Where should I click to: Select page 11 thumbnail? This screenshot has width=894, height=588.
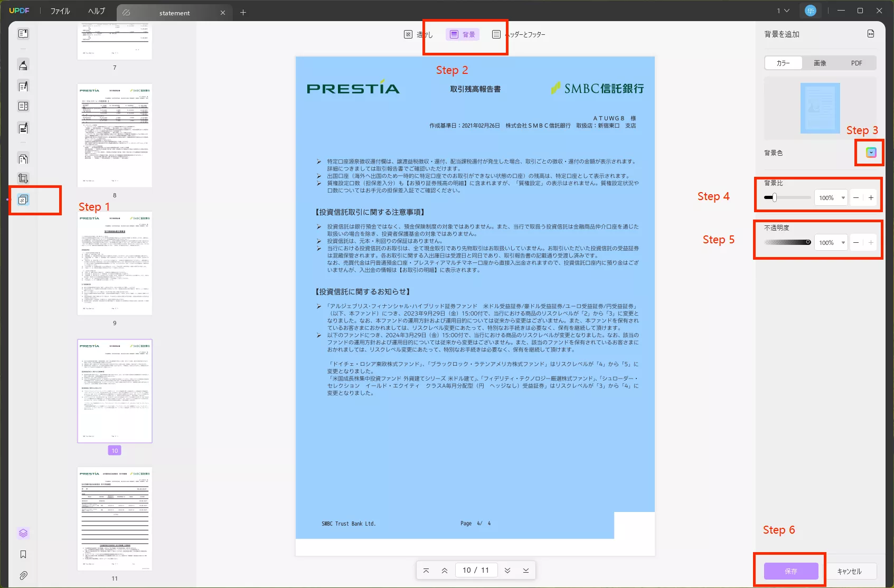click(115, 518)
